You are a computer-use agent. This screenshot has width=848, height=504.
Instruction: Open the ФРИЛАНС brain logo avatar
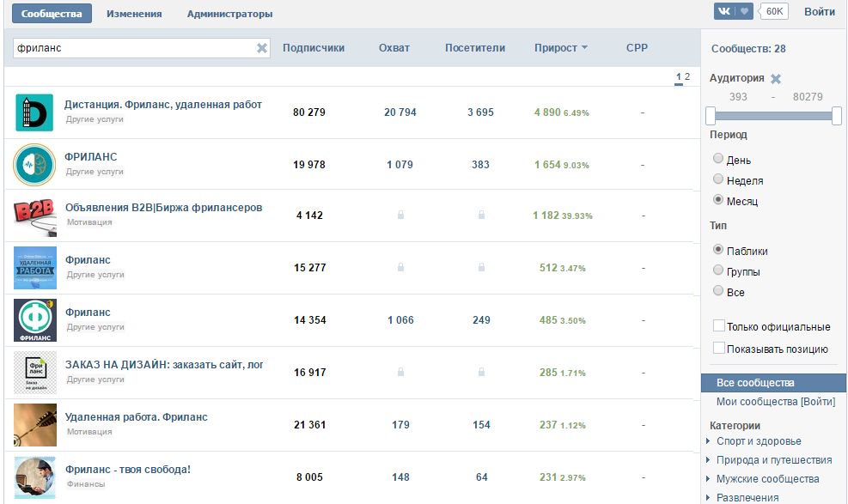click(x=34, y=165)
